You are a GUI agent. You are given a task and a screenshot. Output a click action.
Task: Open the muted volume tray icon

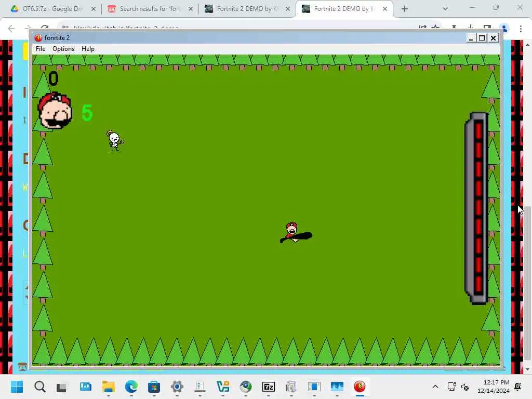tap(465, 387)
